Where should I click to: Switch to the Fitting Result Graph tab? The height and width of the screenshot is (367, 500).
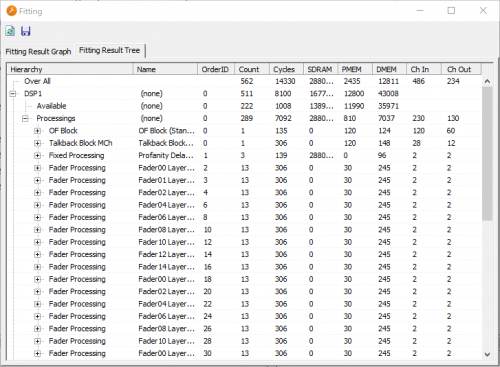38,52
